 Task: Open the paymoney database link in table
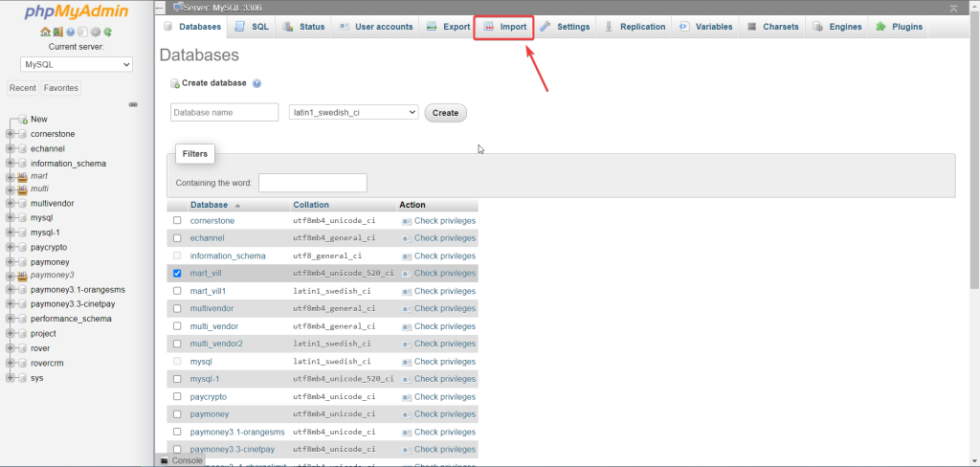coord(210,414)
